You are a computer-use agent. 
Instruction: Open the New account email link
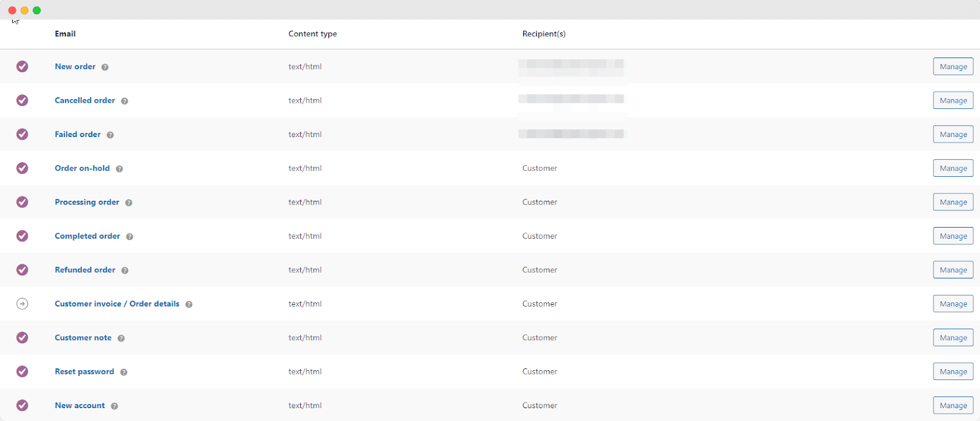(x=80, y=405)
